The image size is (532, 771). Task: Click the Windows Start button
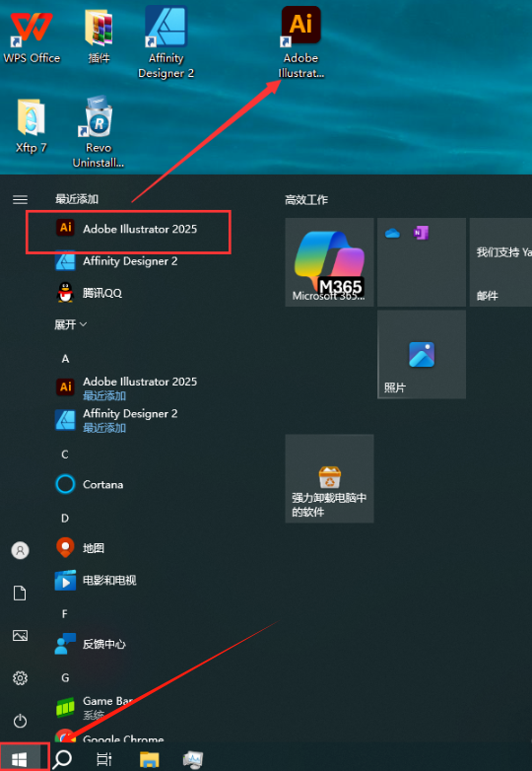point(20,759)
